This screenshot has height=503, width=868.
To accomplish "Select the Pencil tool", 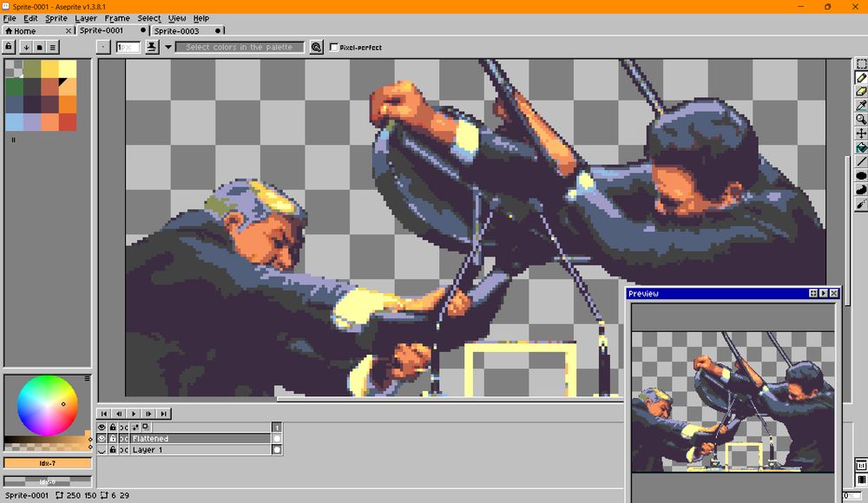I will tap(861, 78).
